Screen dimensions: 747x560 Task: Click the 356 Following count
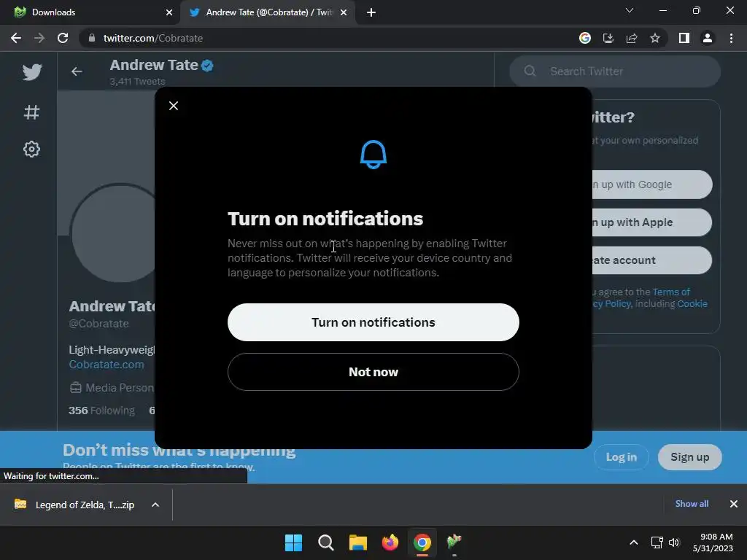tap(101, 411)
